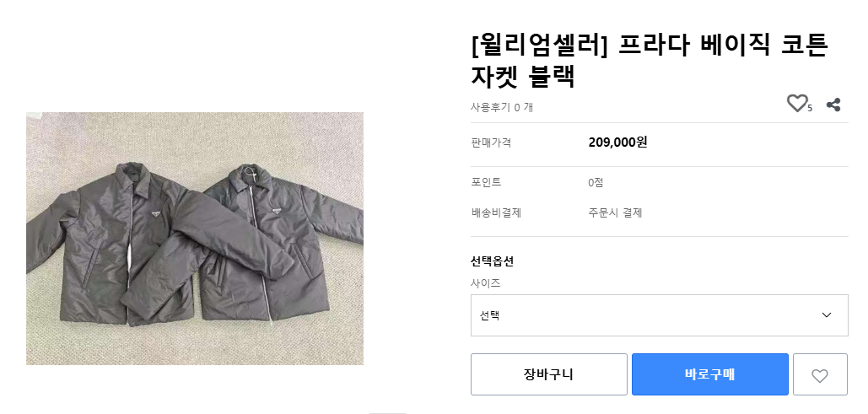
Task: Expand size options via the chevron arrow
Action: [x=827, y=315]
